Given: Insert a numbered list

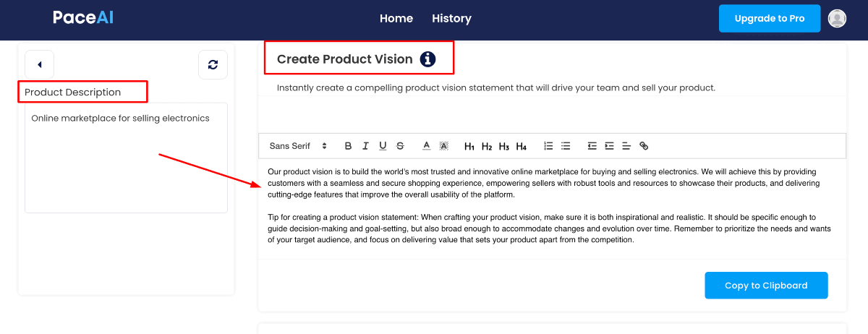Looking at the screenshot, I should tap(548, 146).
